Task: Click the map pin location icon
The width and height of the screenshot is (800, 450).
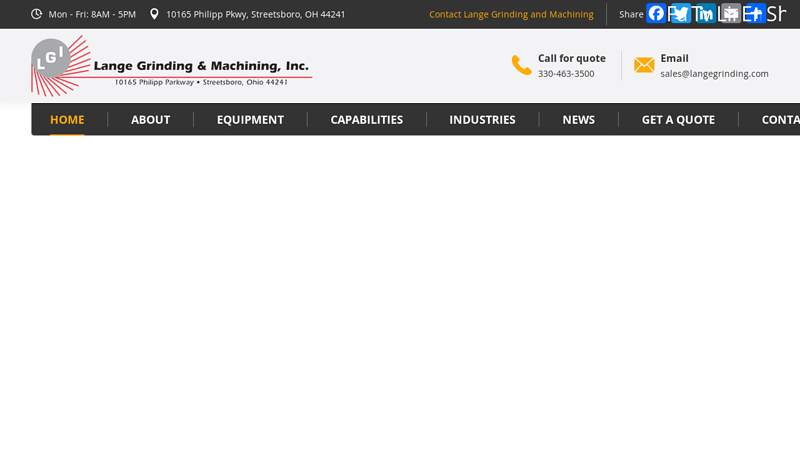Action: coord(154,14)
